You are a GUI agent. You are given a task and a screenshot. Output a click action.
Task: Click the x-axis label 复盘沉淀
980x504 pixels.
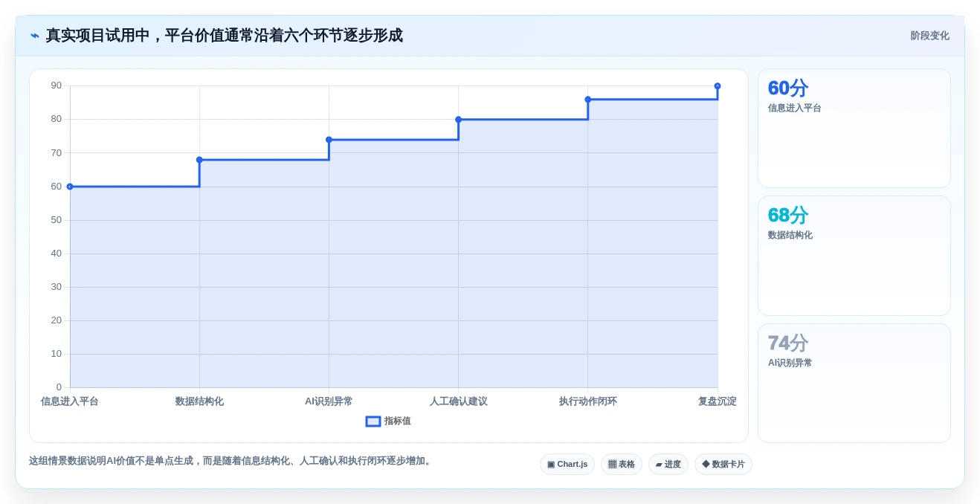click(x=718, y=401)
